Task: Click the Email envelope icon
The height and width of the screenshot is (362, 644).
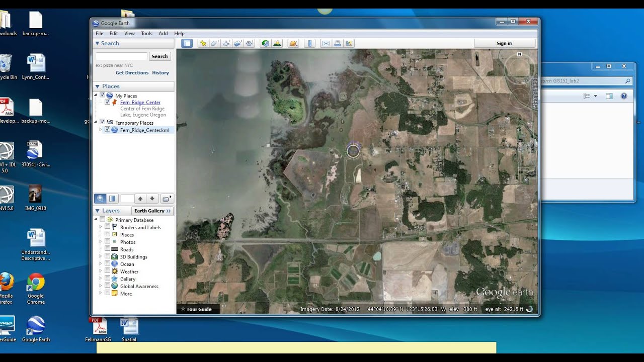Action: click(326, 43)
